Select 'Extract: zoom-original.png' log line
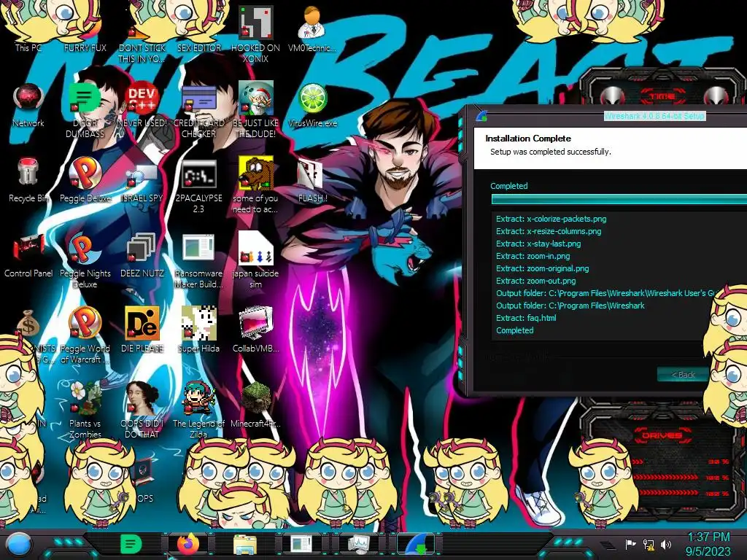 coord(542,268)
